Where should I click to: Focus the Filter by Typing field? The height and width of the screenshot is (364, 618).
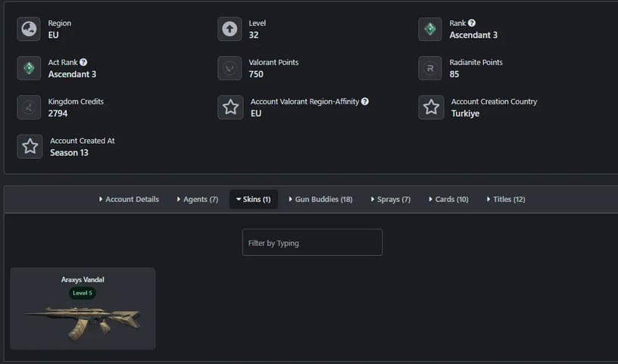[312, 242]
